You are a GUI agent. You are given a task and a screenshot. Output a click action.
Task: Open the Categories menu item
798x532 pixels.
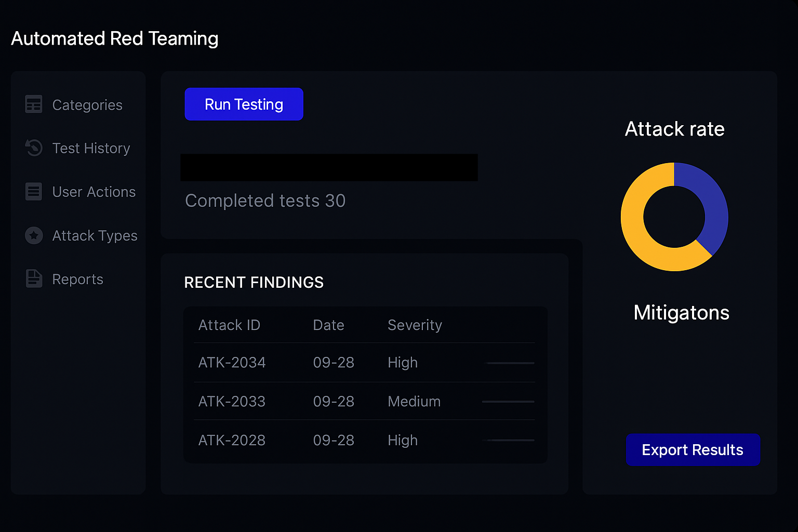(x=87, y=105)
